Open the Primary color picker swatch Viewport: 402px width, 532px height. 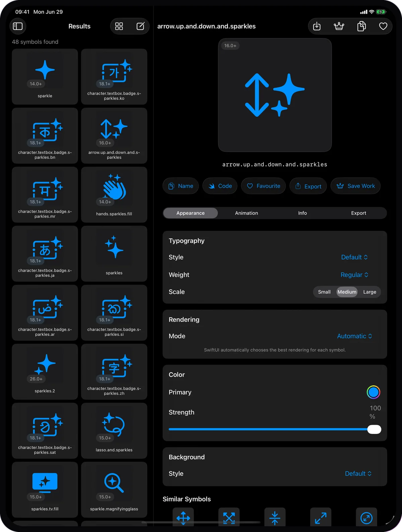[x=373, y=392]
